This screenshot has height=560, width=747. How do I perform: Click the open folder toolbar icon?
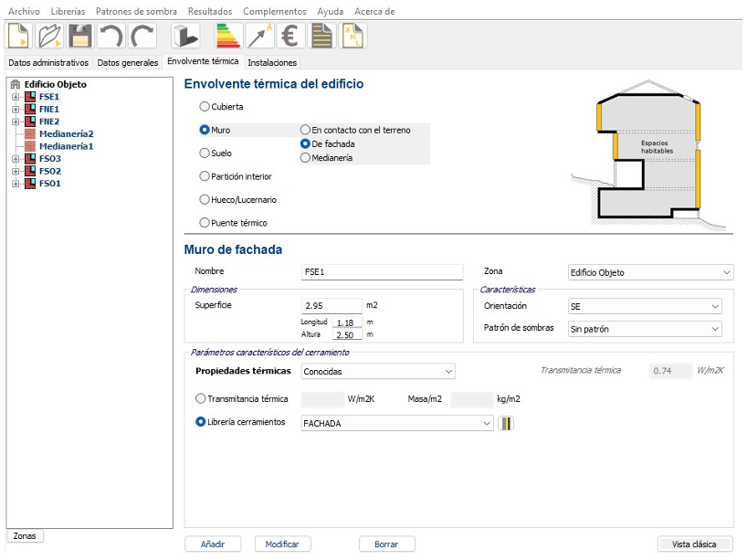point(49,36)
